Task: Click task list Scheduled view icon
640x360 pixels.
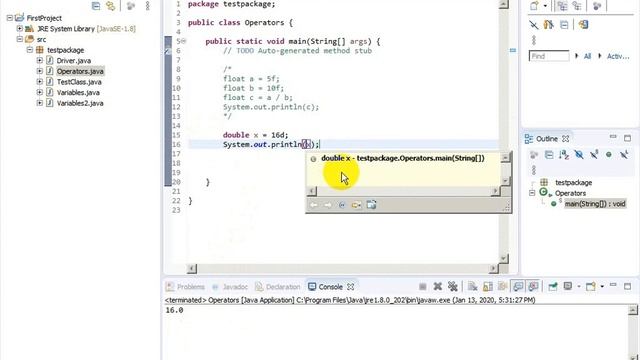Action: 577,6
